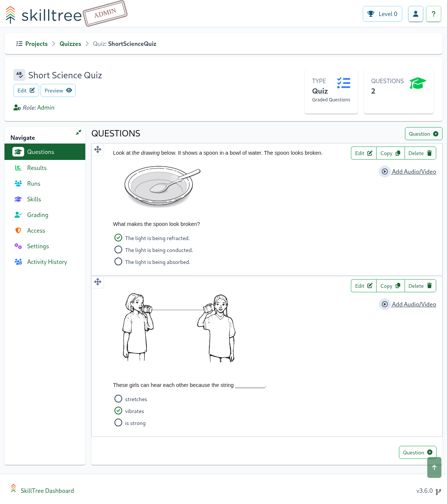Click the Skills graduation cap icon
This screenshot has width=447, height=504.
point(18,199)
